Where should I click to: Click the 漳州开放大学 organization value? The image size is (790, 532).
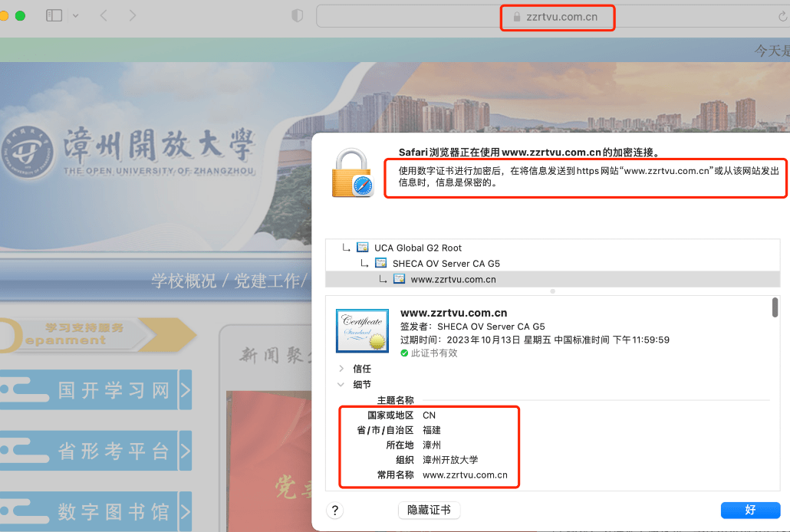[x=450, y=460]
